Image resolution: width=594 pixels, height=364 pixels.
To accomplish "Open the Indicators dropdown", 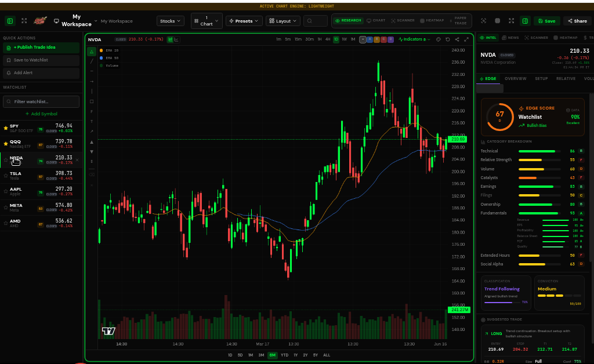I will pyautogui.click(x=414, y=39).
